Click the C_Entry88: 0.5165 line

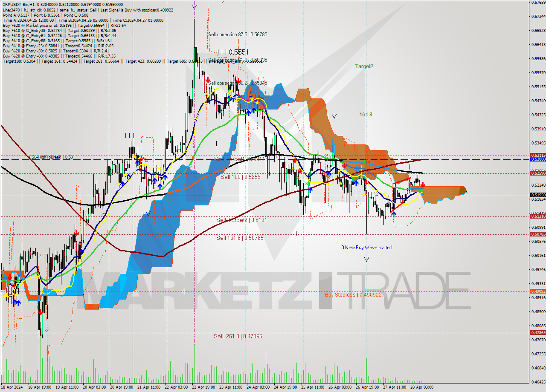pyautogui.click(x=57, y=40)
